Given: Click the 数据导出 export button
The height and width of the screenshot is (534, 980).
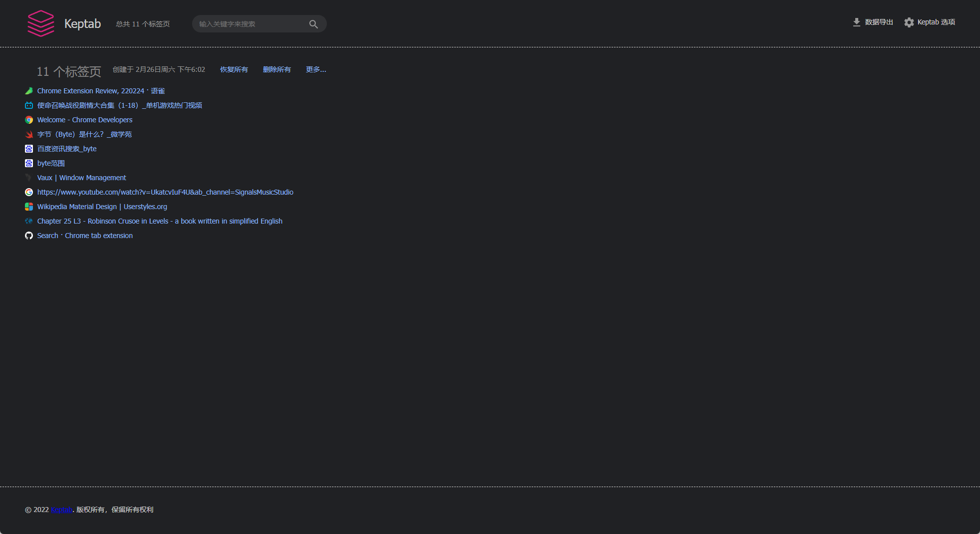Looking at the screenshot, I should 873,22.
